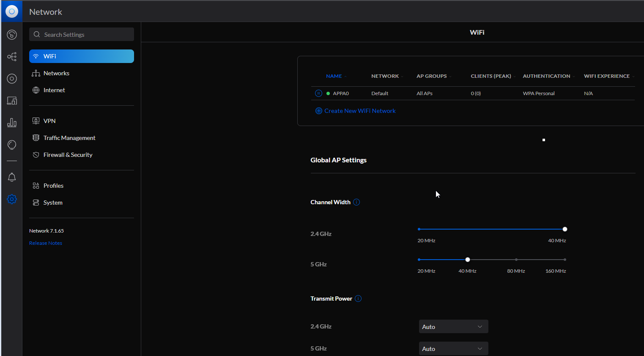Open the Release Notes link
Viewport: 644px width, 356px height.
(x=46, y=243)
